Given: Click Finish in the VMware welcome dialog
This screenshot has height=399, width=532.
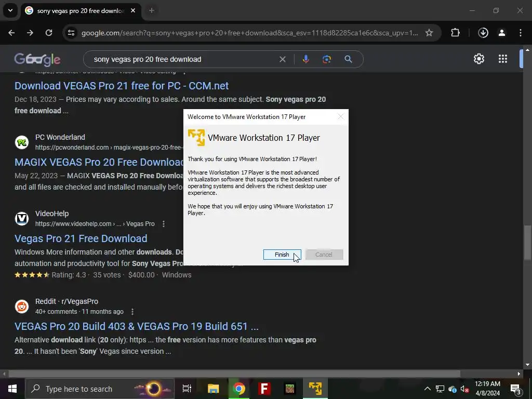Looking at the screenshot, I should pos(282,255).
